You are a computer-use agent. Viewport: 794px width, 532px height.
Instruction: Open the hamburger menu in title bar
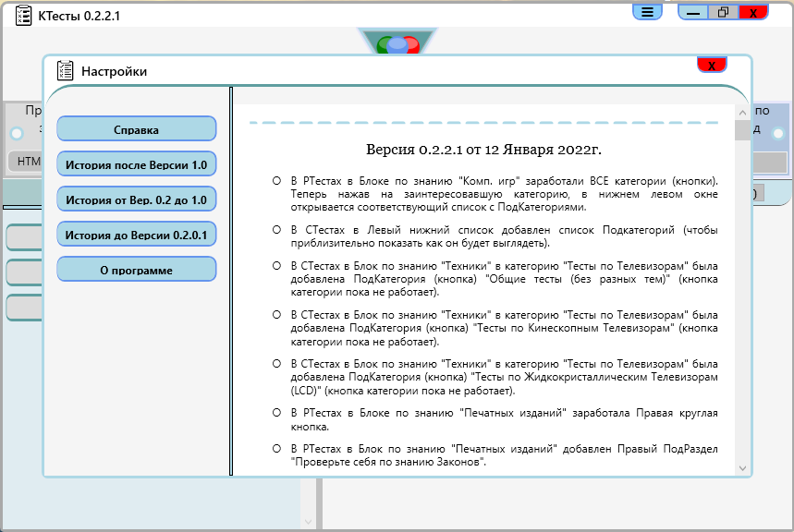[x=647, y=12]
